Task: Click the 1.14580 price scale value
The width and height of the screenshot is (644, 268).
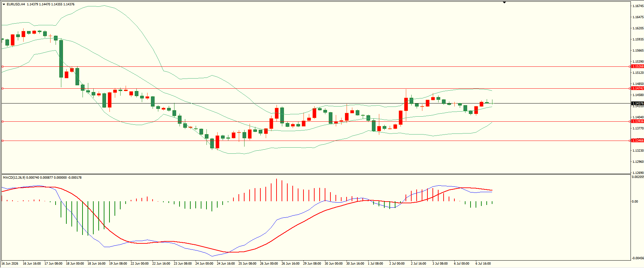Action: pos(638,95)
